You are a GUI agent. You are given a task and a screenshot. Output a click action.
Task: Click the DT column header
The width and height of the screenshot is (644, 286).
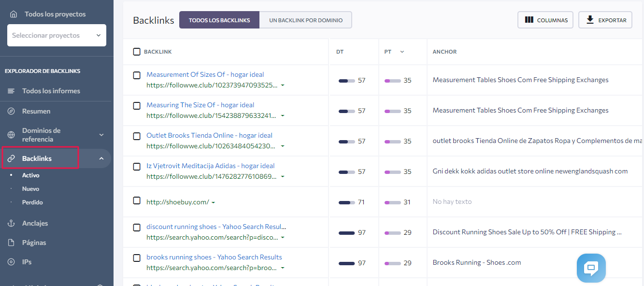pyautogui.click(x=340, y=52)
